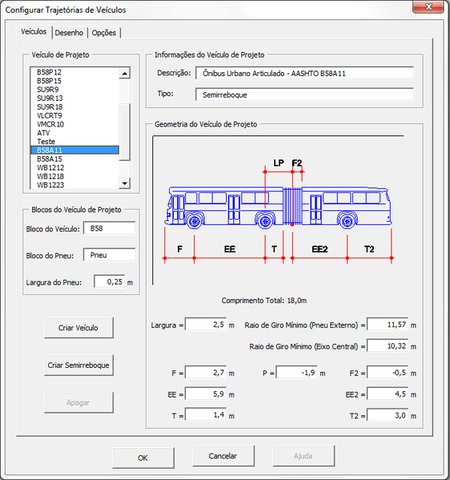Viewport: 450px width, 480px height.
Task: Click the Largura do Pneu field
Action: click(x=110, y=282)
